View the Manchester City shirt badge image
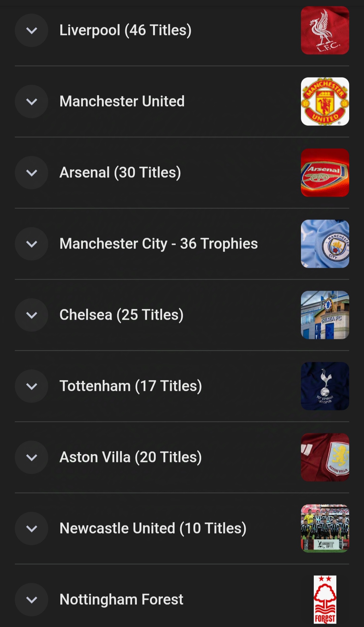 coord(325,244)
